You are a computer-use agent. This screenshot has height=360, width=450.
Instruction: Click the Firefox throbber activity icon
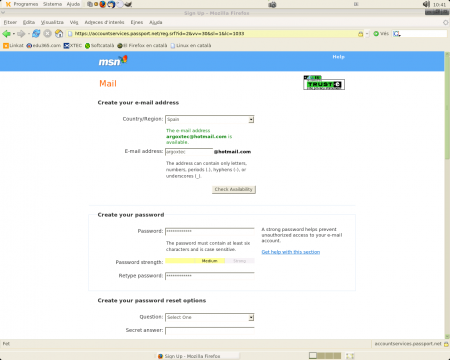point(446,22)
